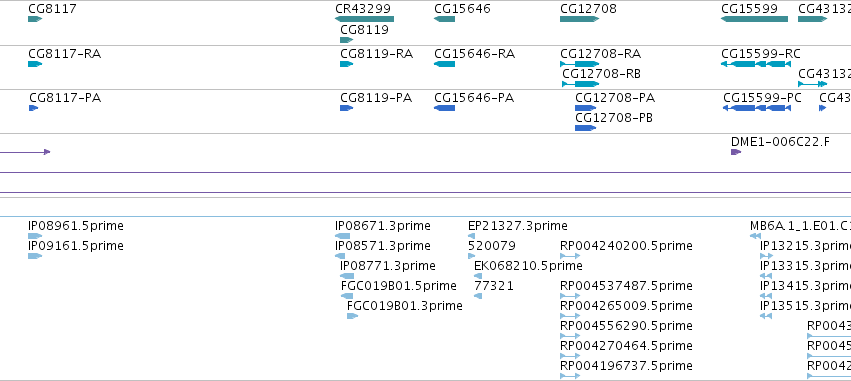Click the CG12708-RA transcript glyph
This screenshot has height=381, width=851.
tap(579, 64)
